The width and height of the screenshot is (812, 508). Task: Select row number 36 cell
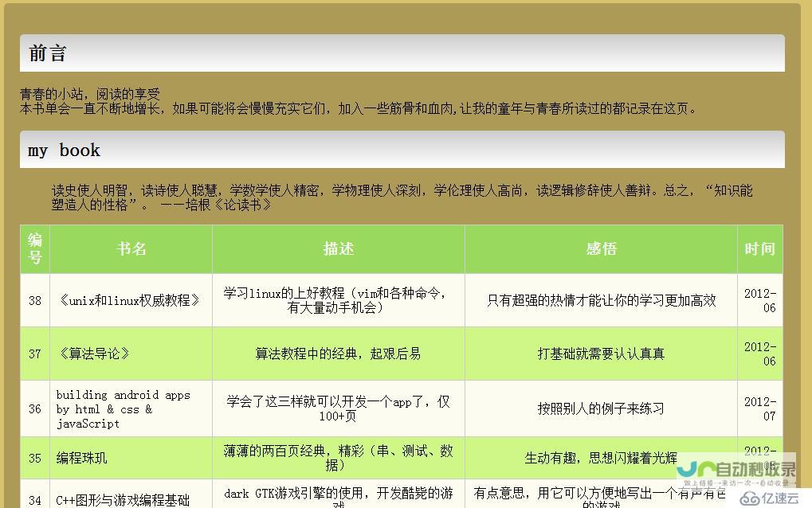point(35,408)
